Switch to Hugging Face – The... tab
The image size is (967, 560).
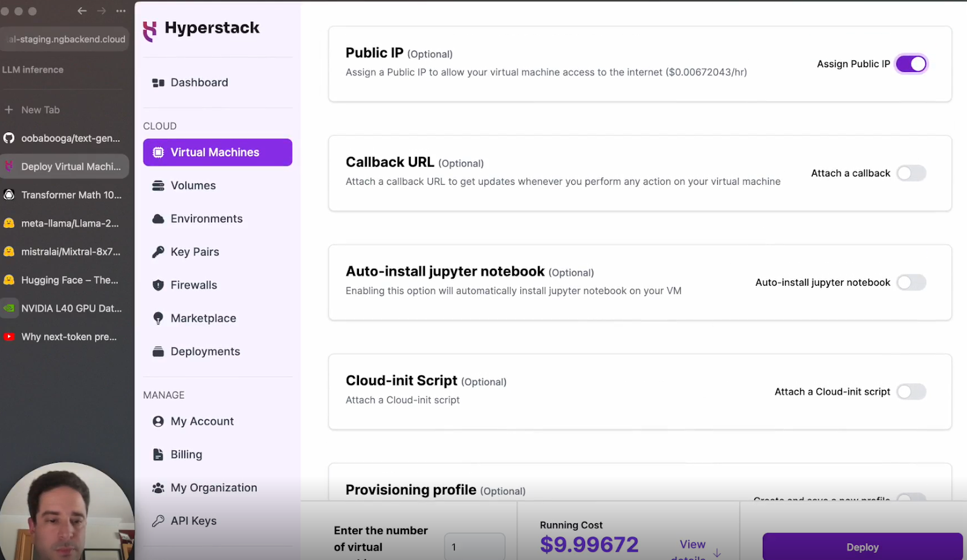65,280
